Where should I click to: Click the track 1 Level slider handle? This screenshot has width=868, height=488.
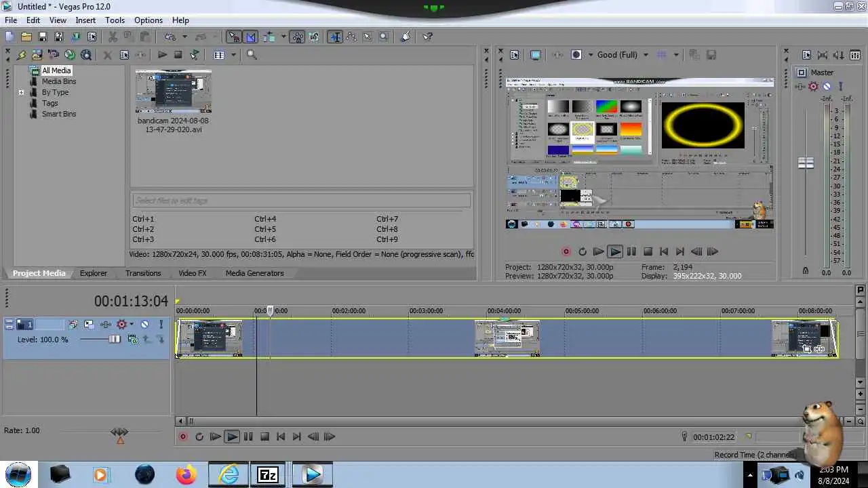pyautogui.click(x=115, y=339)
